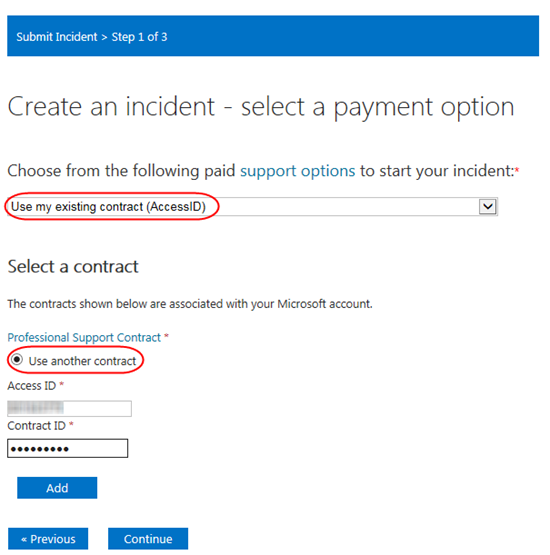Go back with the Previous button
Image resolution: width=550 pixels, height=555 pixels.
point(48,539)
